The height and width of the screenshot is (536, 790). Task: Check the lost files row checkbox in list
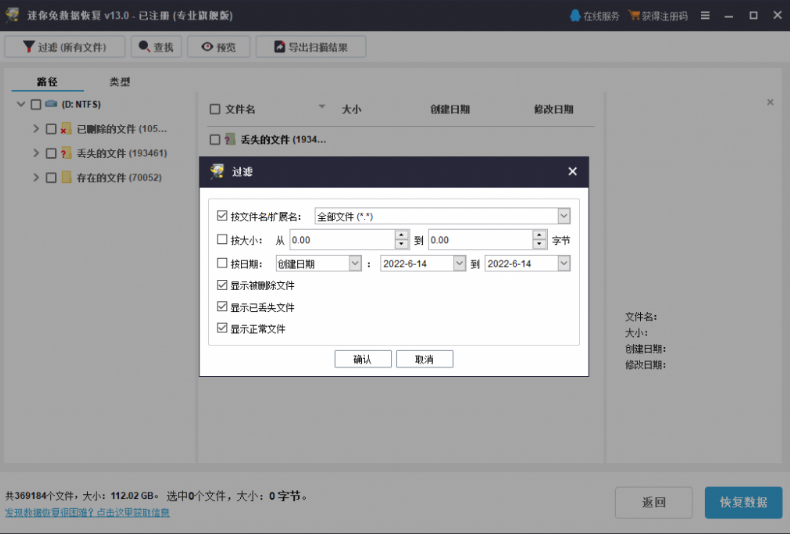215,140
